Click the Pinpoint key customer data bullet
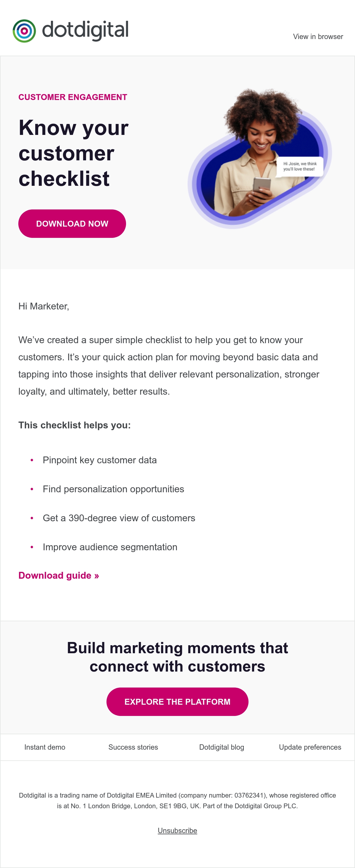 (x=100, y=460)
